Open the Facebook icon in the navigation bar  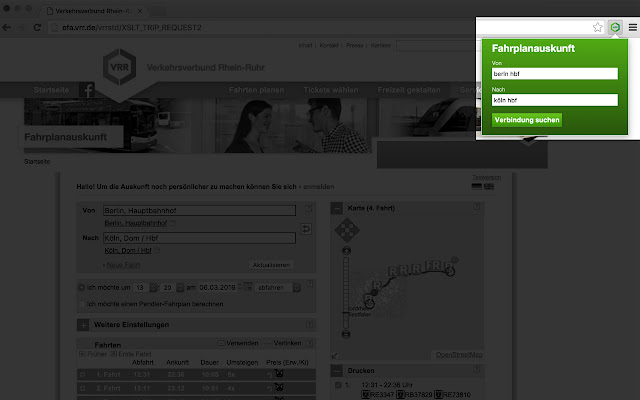(x=87, y=90)
